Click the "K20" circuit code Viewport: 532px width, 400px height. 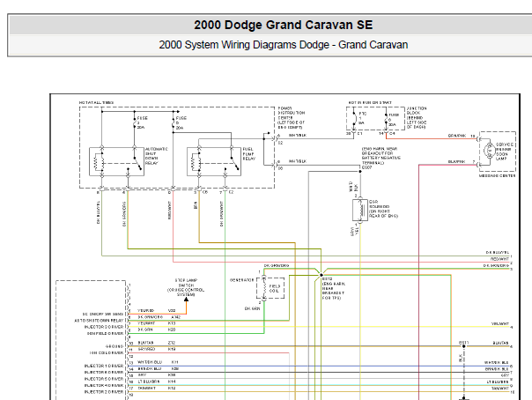tap(172, 330)
